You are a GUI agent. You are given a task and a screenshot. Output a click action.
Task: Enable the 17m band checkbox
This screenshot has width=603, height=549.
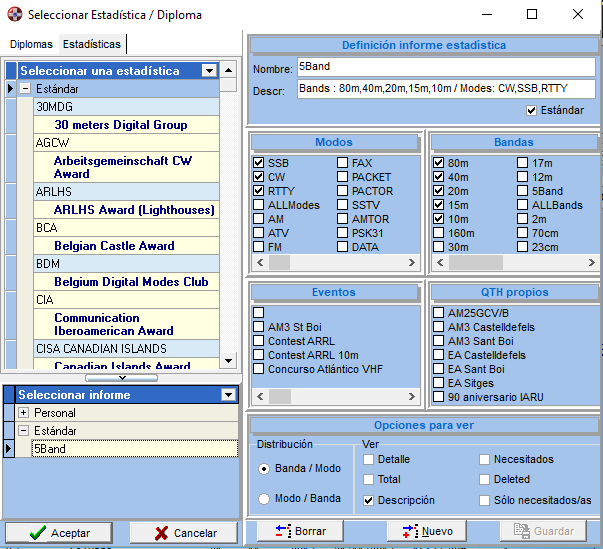coord(523,163)
